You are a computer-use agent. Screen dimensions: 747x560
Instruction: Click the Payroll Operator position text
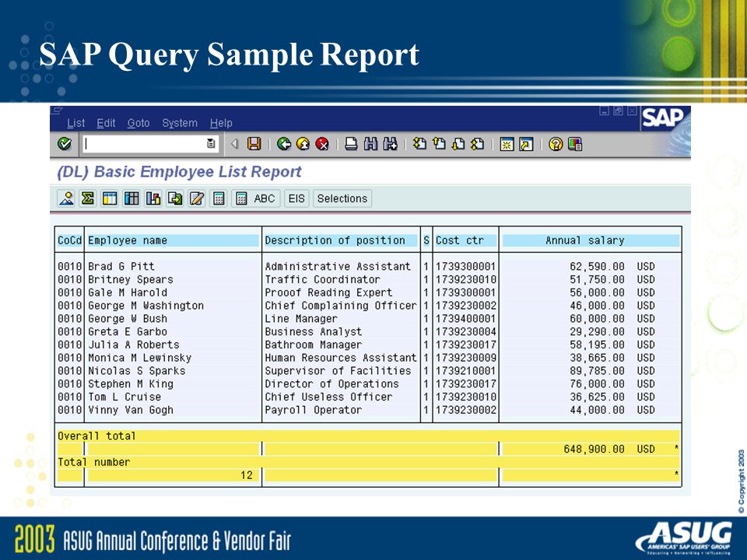(x=313, y=410)
